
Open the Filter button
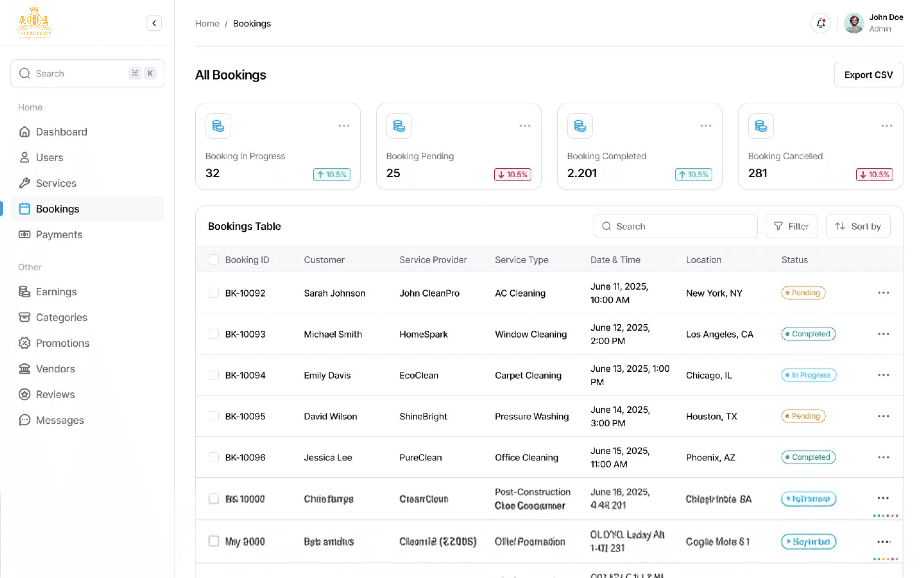tap(791, 226)
